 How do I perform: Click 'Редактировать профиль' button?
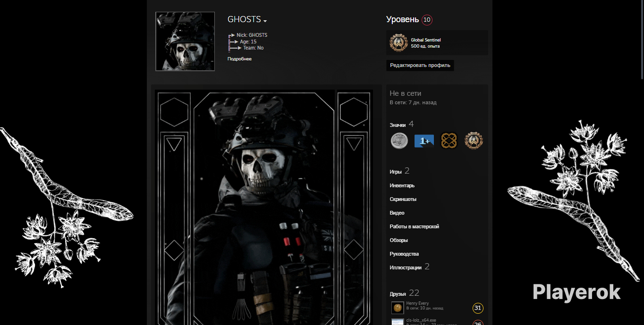(x=420, y=65)
